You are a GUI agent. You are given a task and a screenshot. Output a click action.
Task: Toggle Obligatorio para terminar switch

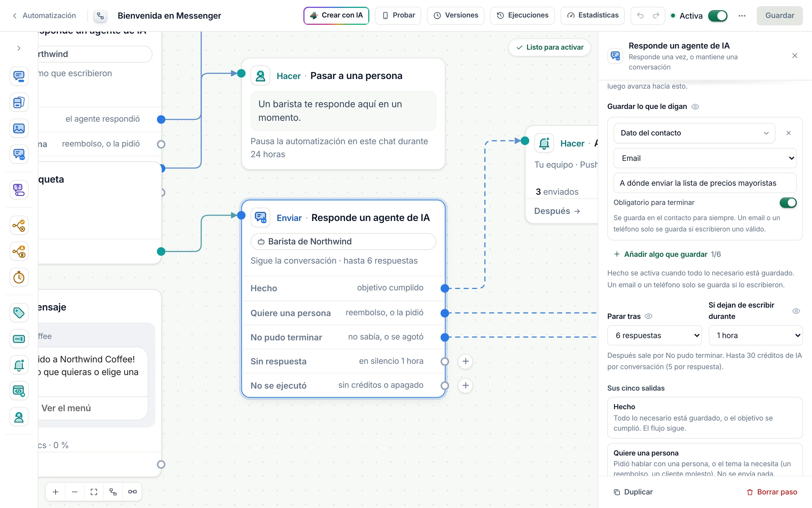[788, 203]
